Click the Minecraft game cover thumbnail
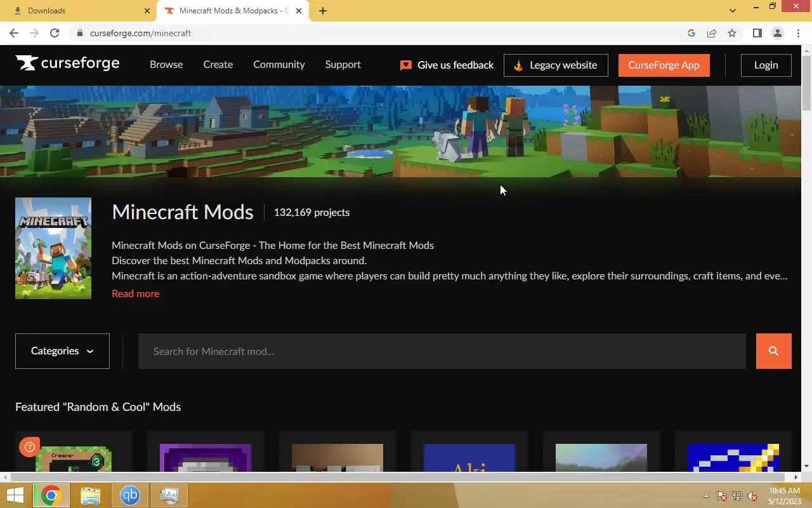The width and height of the screenshot is (812, 508). pos(53,248)
